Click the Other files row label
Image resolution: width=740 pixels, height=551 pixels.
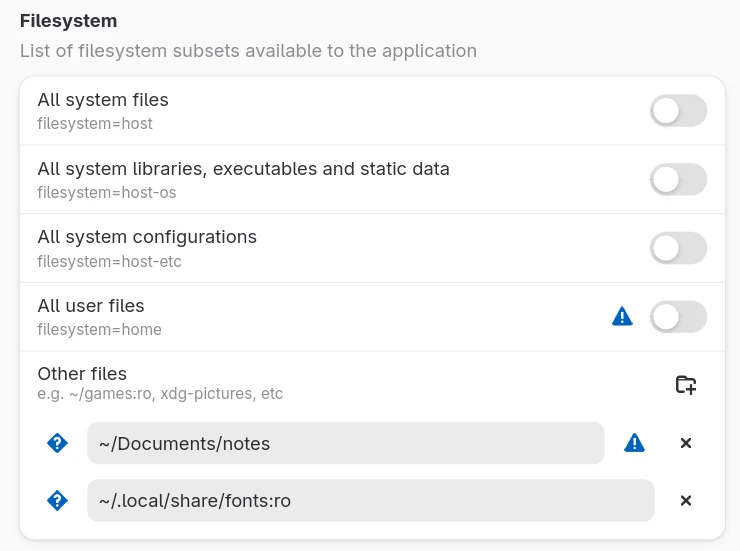[82, 374]
